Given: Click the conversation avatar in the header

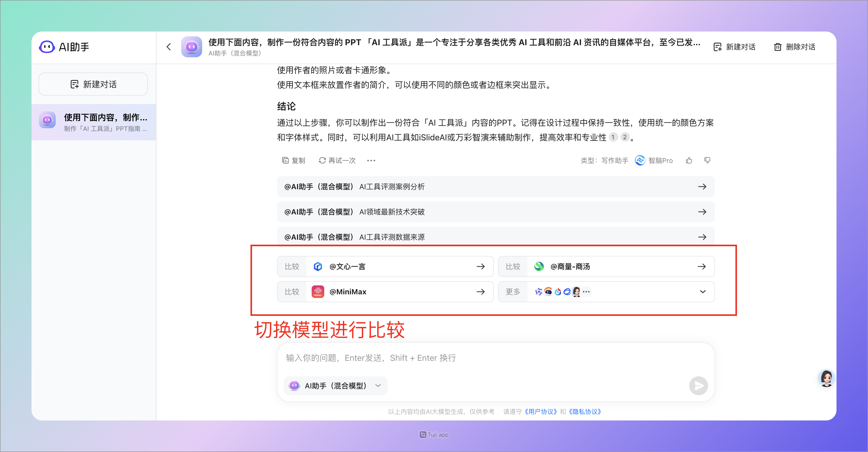Looking at the screenshot, I should pyautogui.click(x=191, y=47).
